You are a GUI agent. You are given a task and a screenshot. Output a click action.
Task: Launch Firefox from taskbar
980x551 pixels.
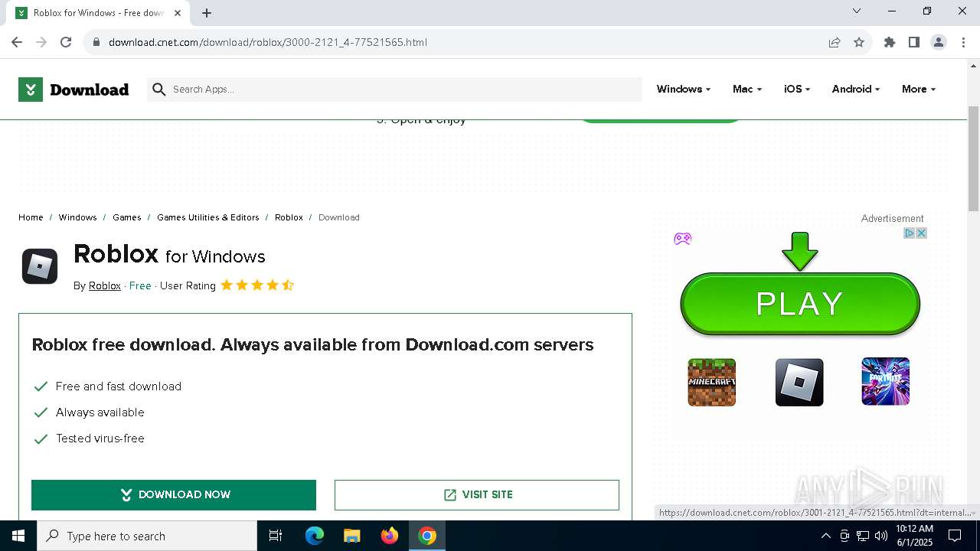pos(390,536)
